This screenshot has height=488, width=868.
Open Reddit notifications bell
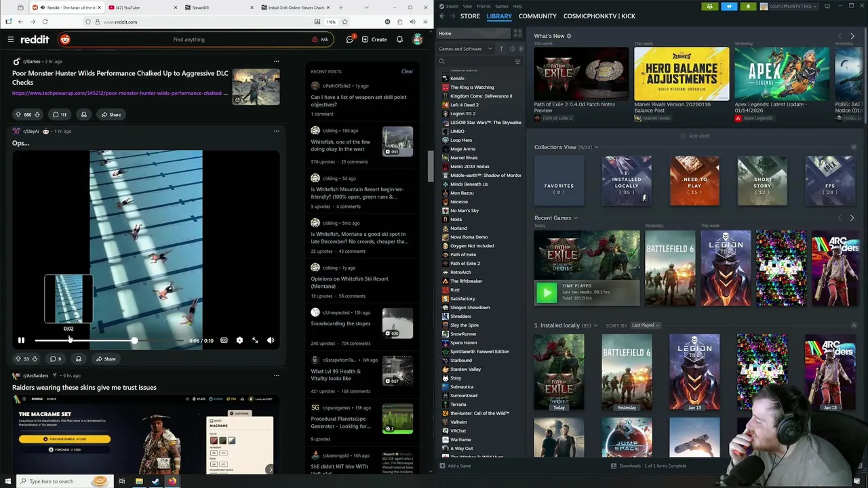(399, 39)
